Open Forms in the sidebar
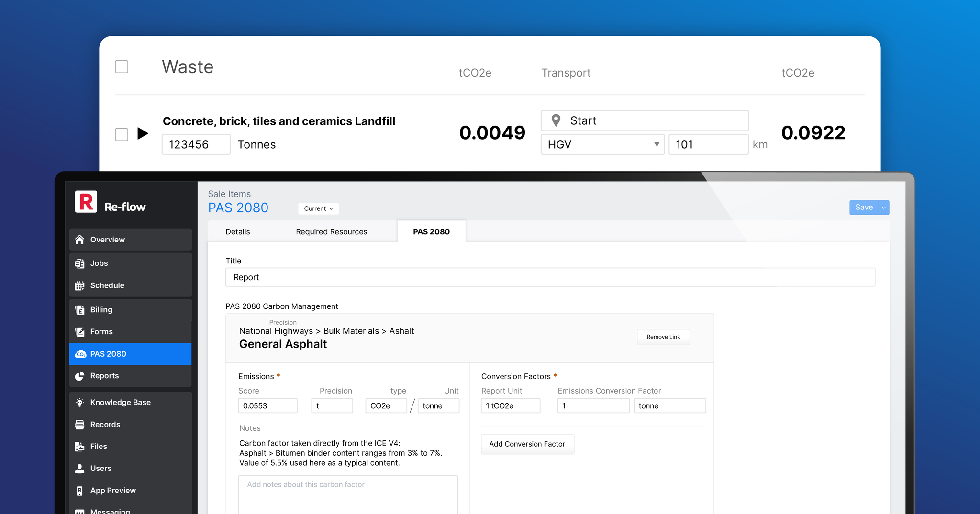Viewport: 980px width, 514px height. click(131, 332)
